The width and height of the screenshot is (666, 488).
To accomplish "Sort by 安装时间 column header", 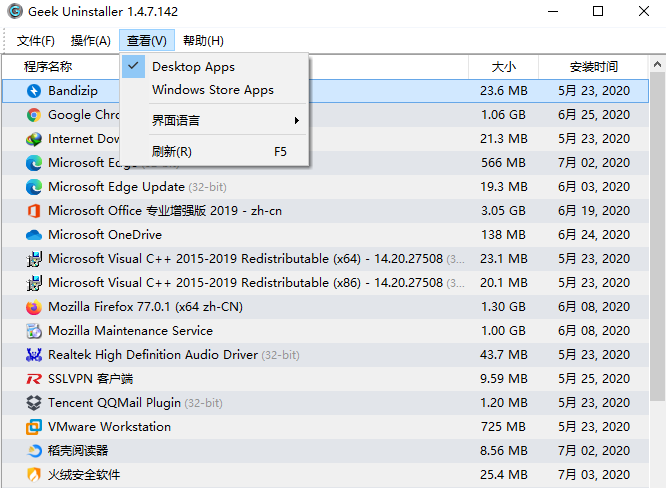I will point(593,67).
